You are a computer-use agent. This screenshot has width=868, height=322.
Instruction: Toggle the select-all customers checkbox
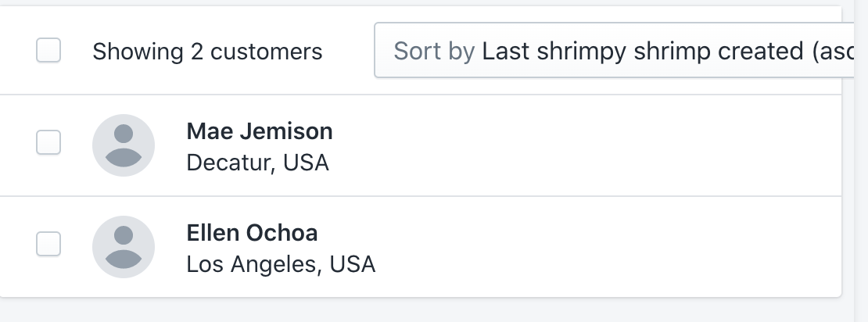click(x=48, y=51)
